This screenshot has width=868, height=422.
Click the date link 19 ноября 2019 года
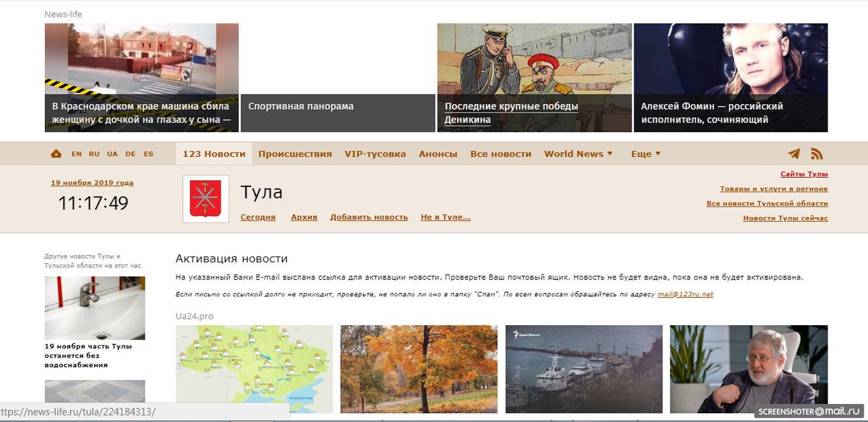(x=92, y=183)
